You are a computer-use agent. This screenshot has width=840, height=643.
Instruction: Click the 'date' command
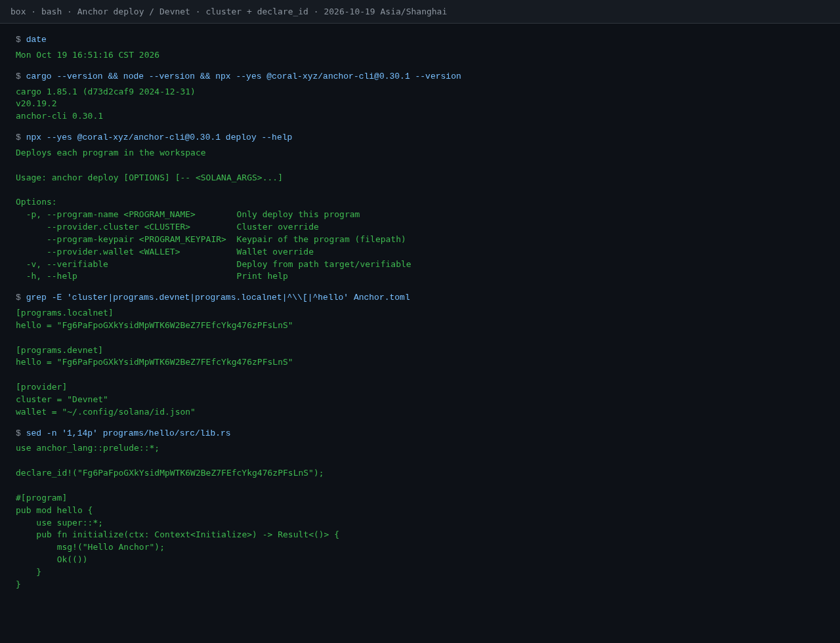[x=36, y=39]
